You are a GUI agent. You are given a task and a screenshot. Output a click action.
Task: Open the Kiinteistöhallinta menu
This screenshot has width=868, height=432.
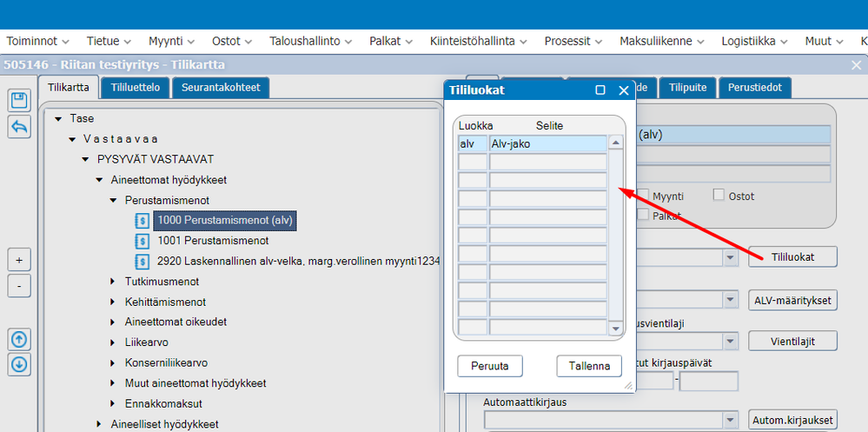tap(478, 41)
